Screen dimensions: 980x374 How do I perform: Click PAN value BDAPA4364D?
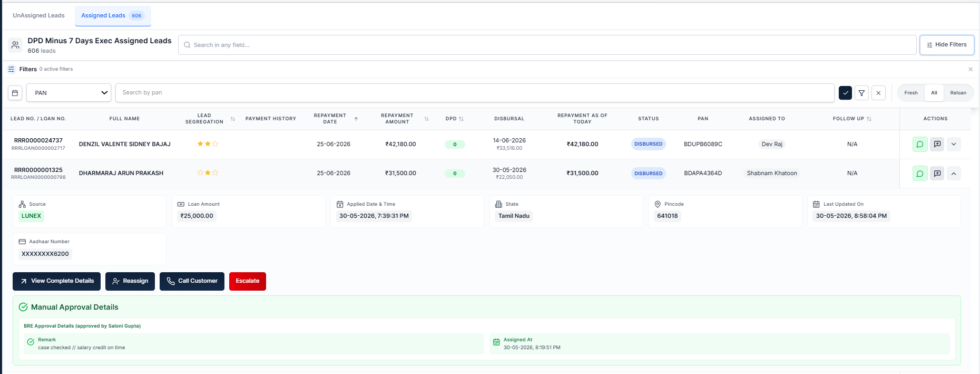pos(703,173)
